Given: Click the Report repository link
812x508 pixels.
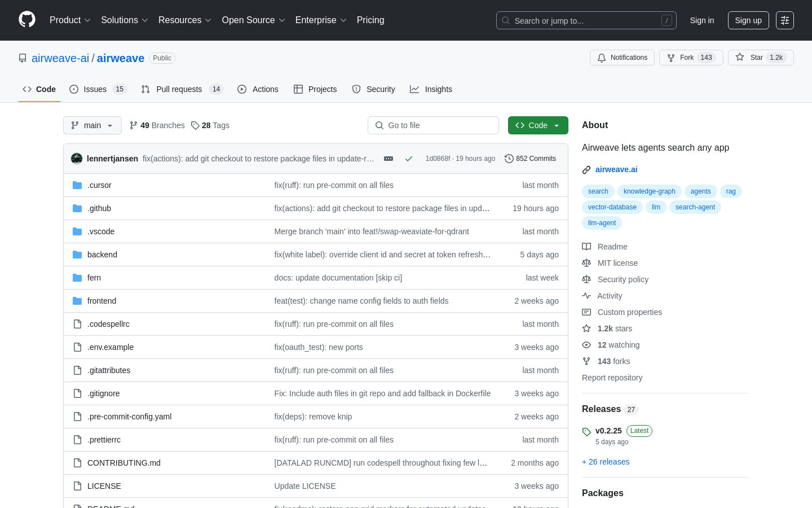Looking at the screenshot, I should (612, 378).
